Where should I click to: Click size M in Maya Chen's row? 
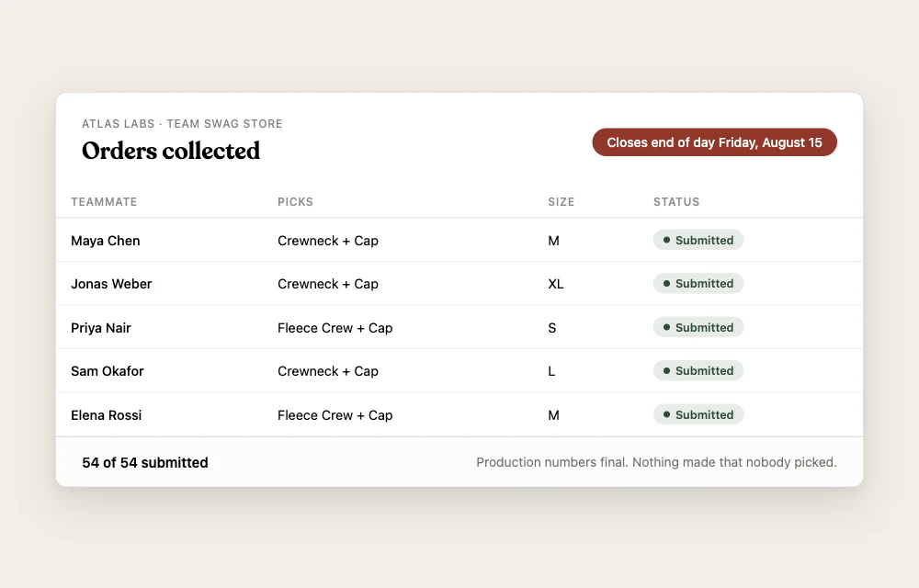[x=553, y=241]
